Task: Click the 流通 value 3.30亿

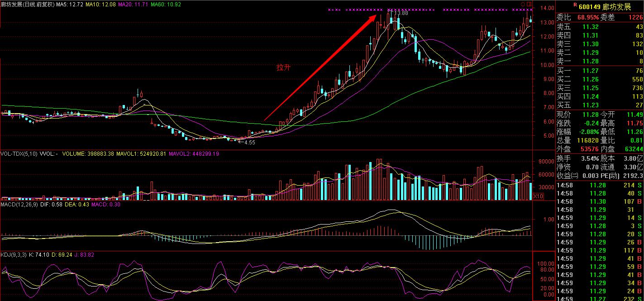Action: pyautogui.click(x=634, y=167)
